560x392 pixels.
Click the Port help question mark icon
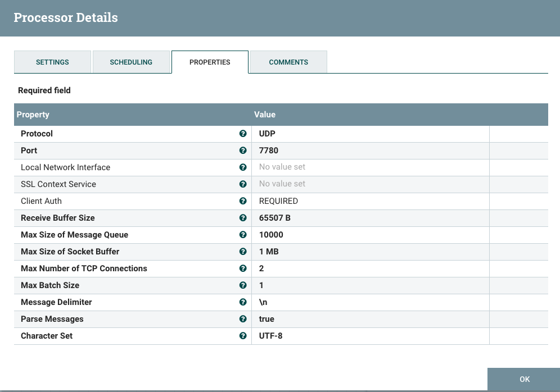coord(243,151)
